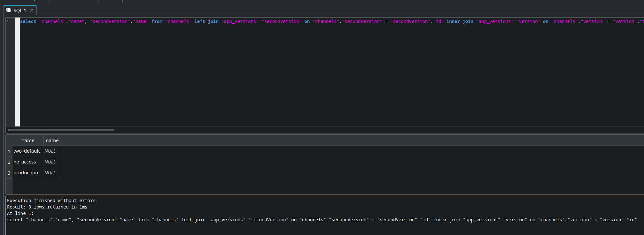
Task: Close the SQL 1 tab
Action: [x=32, y=10]
